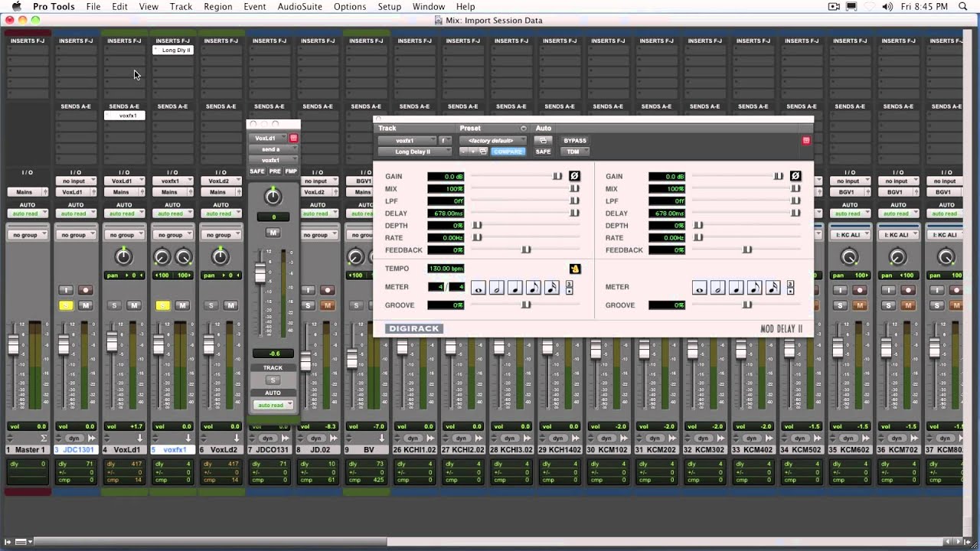Open auto read dropdown on VoxLd1 track
The image size is (980, 551).
click(124, 214)
